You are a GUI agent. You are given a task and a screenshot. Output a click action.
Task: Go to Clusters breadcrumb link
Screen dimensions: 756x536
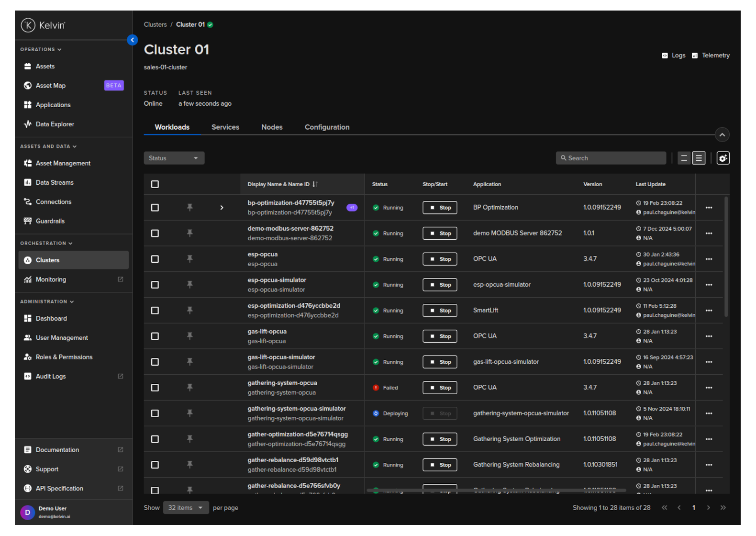coord(155,25)
